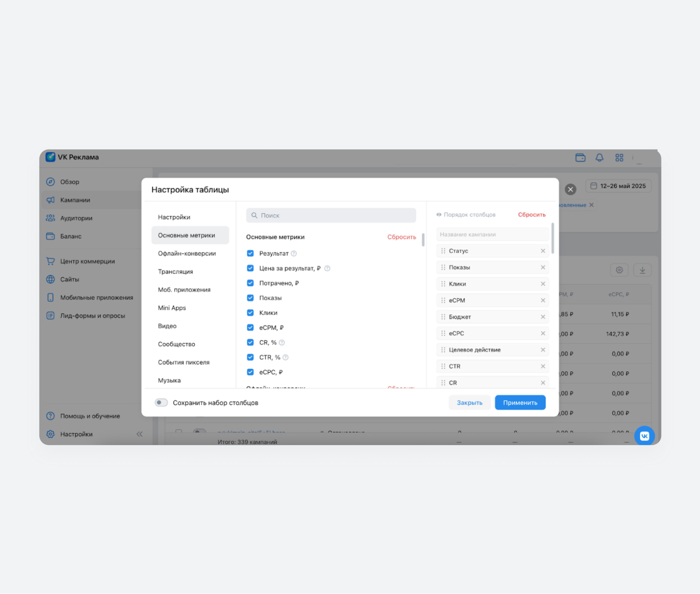Select the Настройки category in dialog

click(x=190, y=217)
